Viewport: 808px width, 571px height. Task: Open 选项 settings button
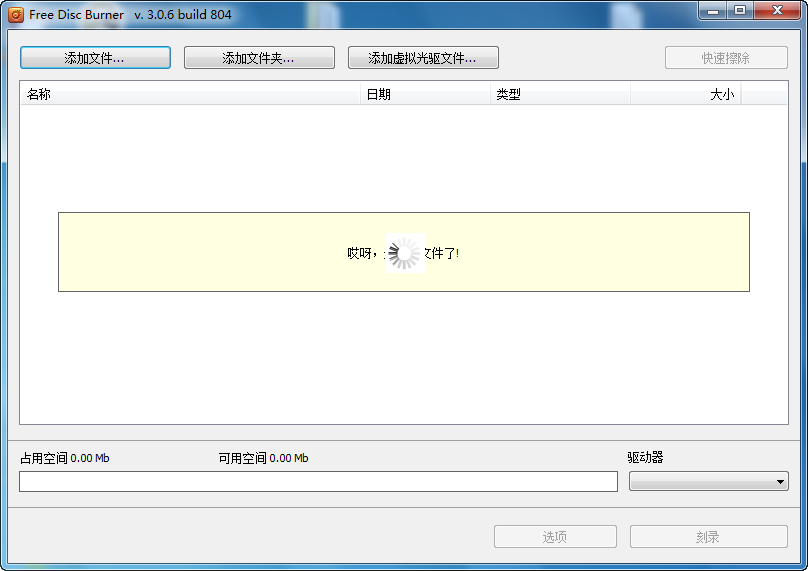555,536
